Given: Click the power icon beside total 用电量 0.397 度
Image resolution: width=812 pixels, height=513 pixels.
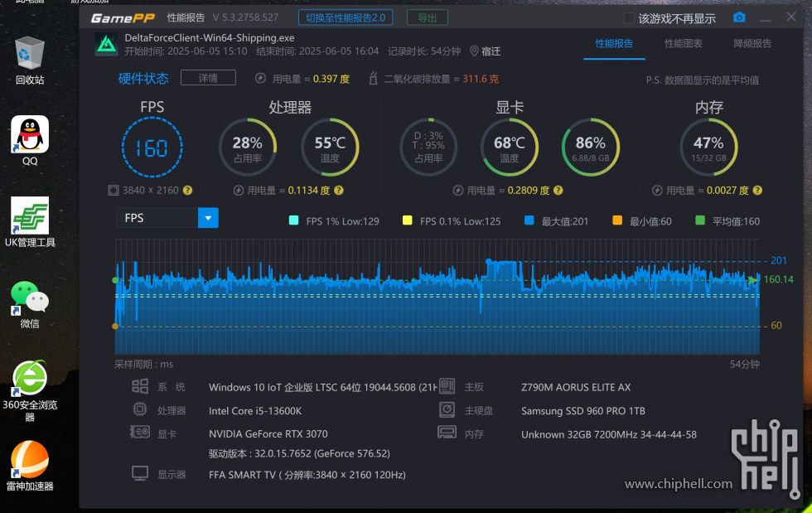Looking at the screenshot, I should click(260, 78).
